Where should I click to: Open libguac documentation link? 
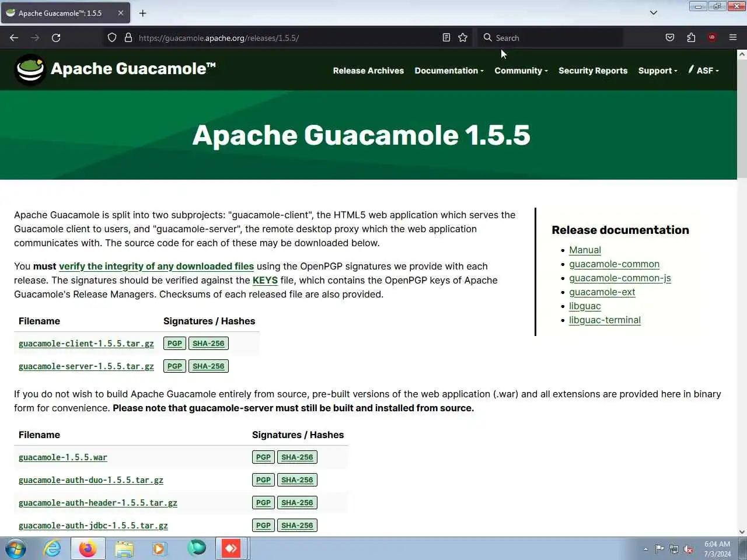click(x=585, y=306)
